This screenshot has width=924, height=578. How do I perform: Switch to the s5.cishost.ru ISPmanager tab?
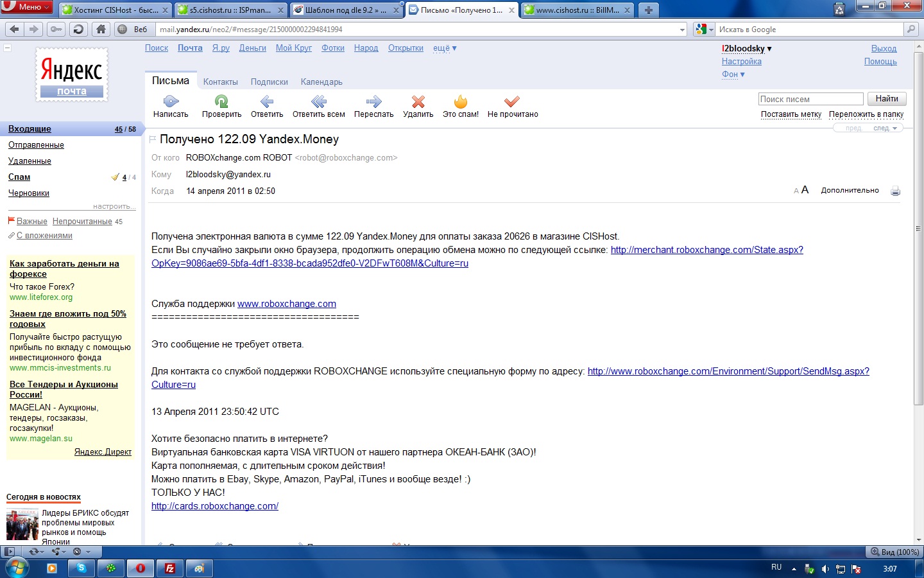[231, 10]
